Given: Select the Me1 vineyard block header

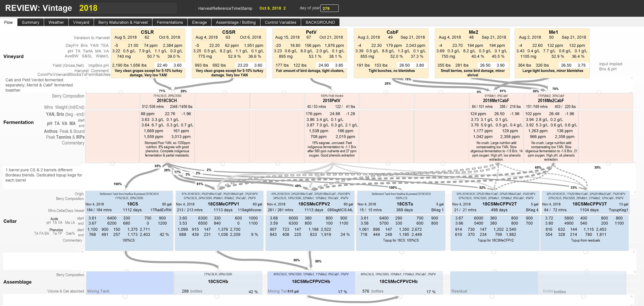Looking at the screenshot, I should click(x=553, y=32).
